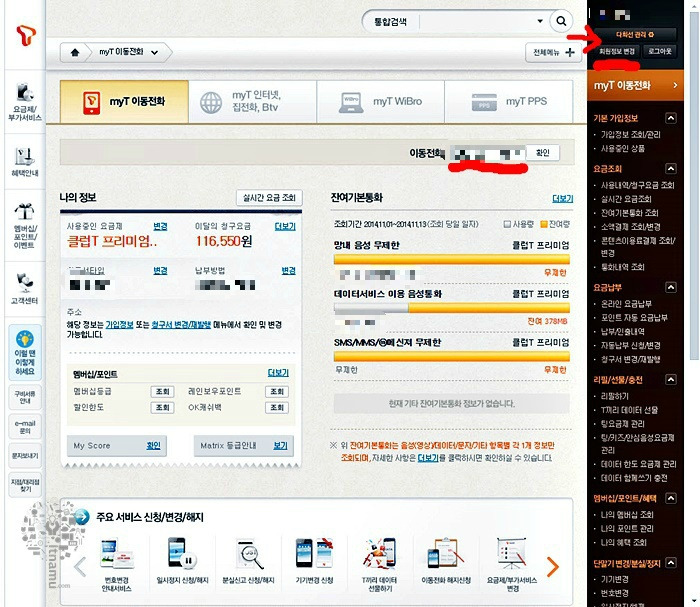Show next services with orange arrow
The width and height of the screenshot is (700, 607).
553,567
